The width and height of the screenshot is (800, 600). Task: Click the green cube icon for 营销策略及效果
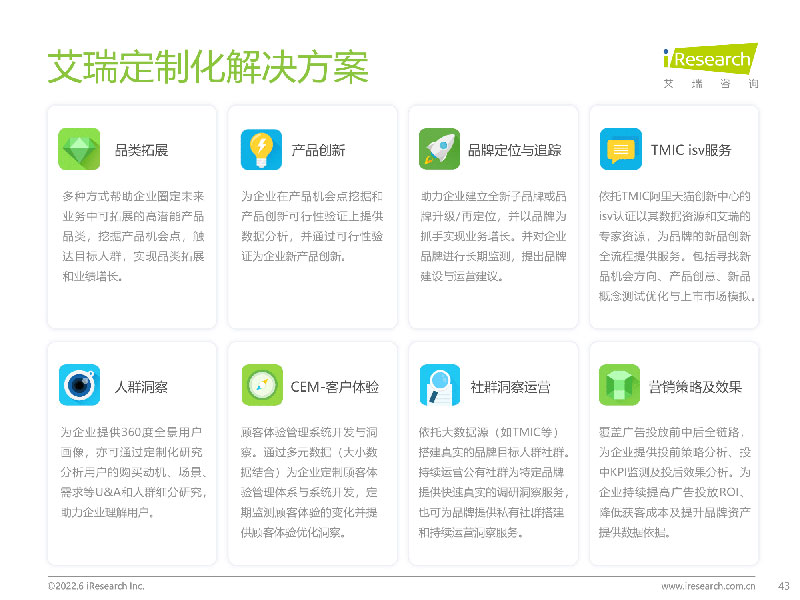pyautogui.click(x=619, y=385)
